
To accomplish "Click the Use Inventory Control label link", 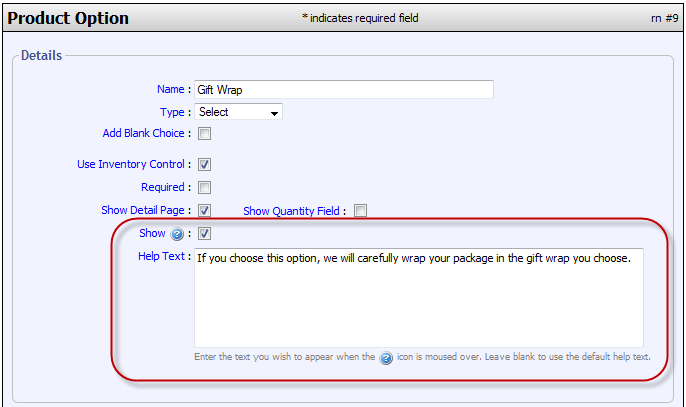I will click(131, 164).
